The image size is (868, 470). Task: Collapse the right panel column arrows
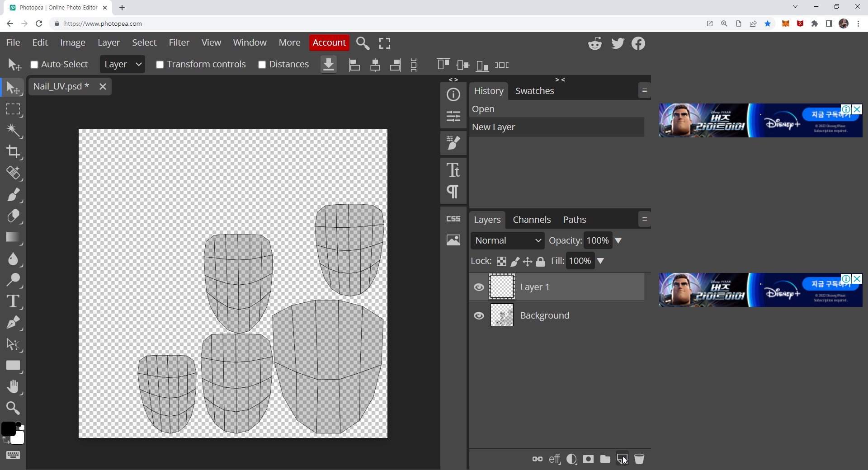[560, 80]
